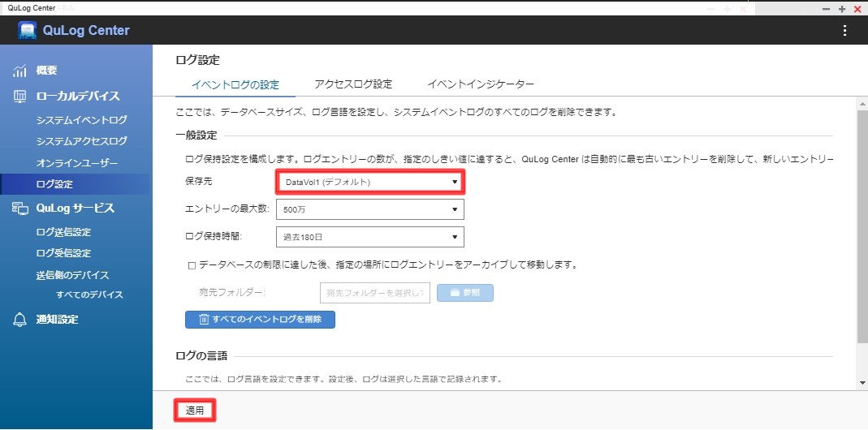Click the QuLog Center logo icon
The image size is (868, 430).
coord(27,31)
